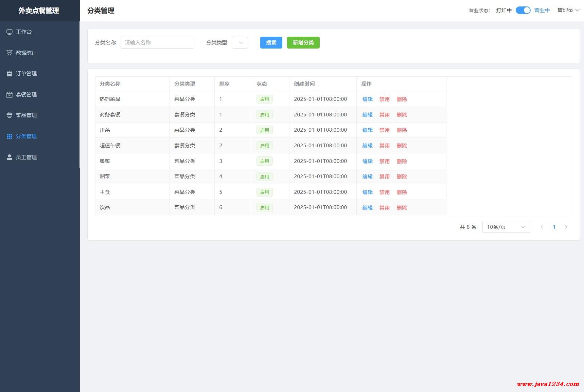Click the employee management person icon
584x392 pixels.
tap(10, 157)
